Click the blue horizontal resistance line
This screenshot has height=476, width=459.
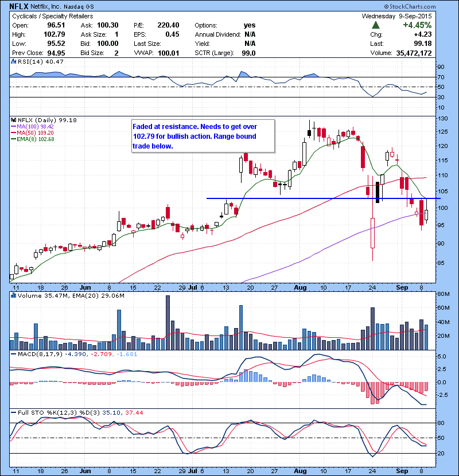point(323,198)
